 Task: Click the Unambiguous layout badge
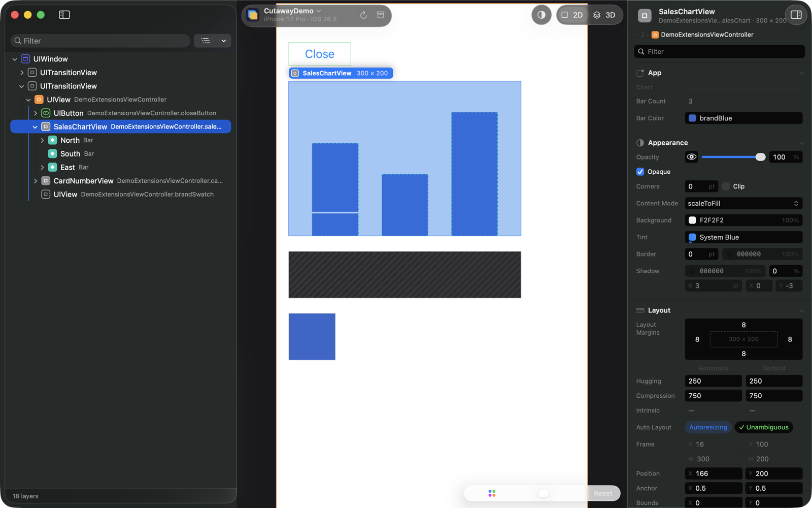tap(764, 427)
